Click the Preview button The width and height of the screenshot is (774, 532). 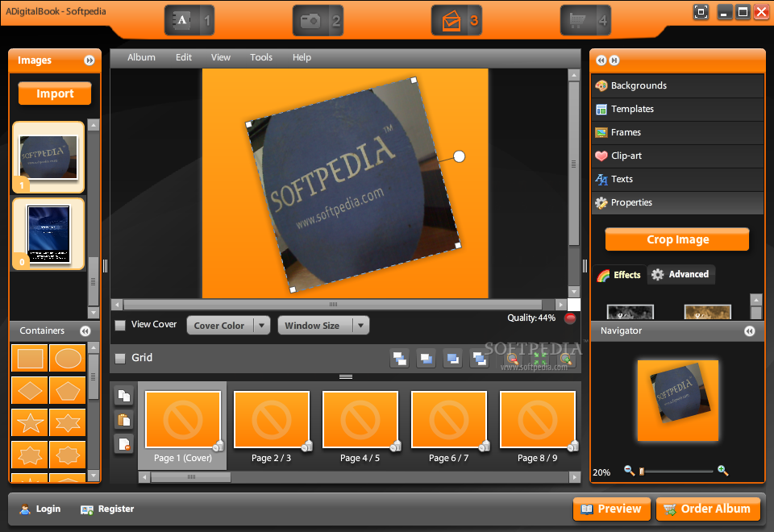pos(612,509)
